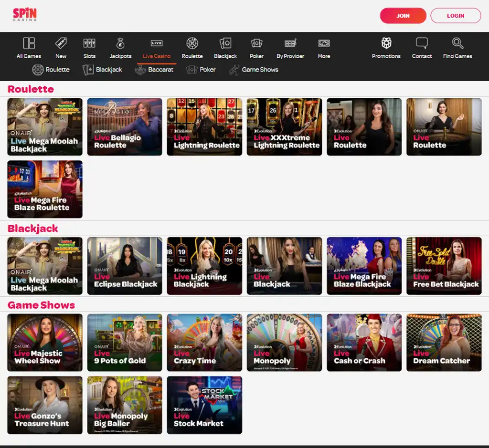The image size is (489, 448).
Task: Open the Game Shows section heading
Action: [x=41, y=305]
